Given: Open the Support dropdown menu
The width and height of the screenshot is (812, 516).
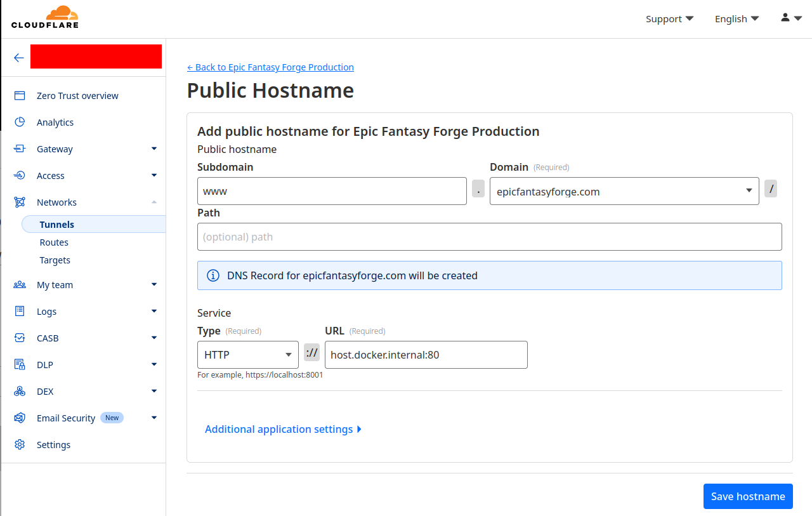Looking at the screenshot, I should click(x=669, y=19).
